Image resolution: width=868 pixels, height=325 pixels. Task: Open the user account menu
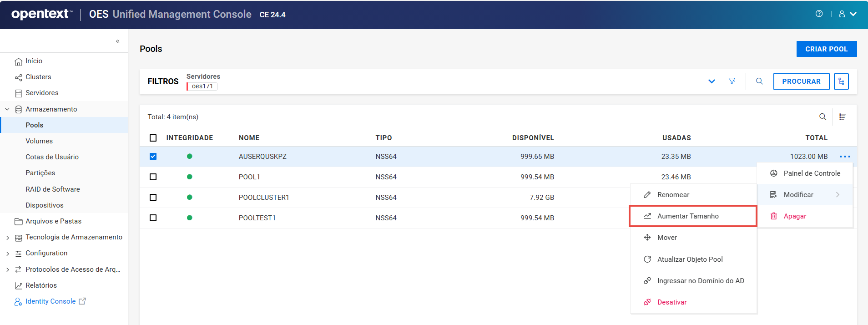(847, 14)
